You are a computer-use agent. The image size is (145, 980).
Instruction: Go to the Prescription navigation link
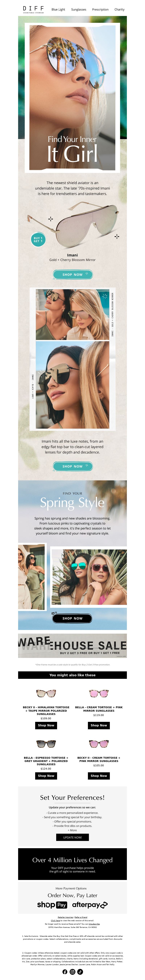pos(100,9)
